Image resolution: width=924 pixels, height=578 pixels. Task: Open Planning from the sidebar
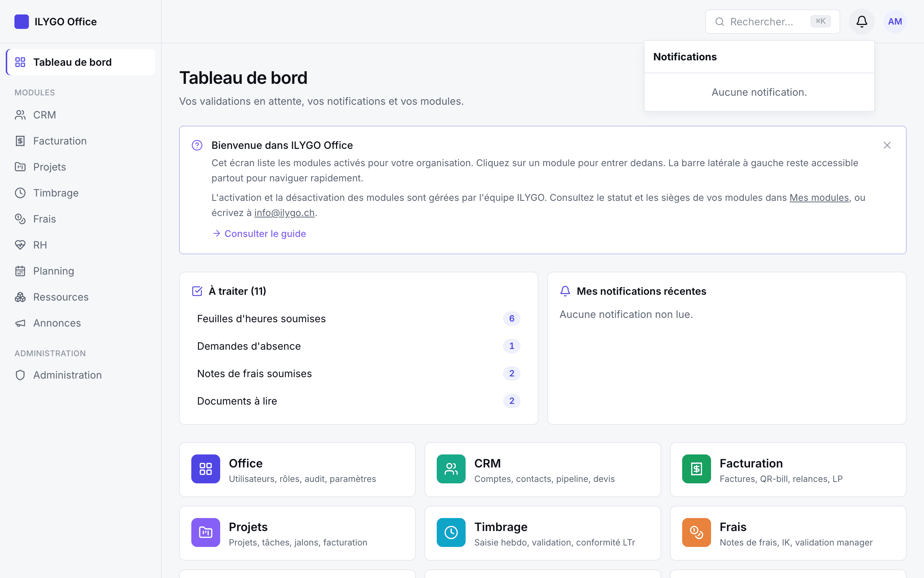tap(80, 271)
